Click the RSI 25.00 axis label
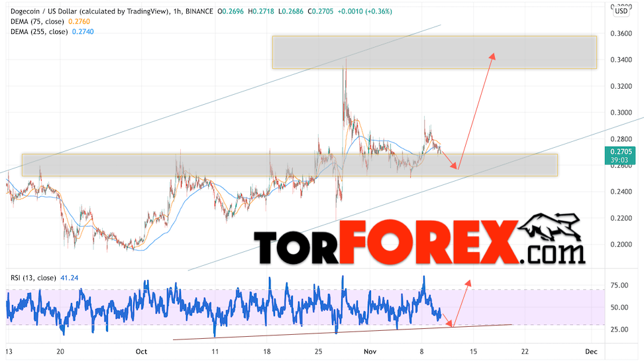The height and width of the screenshot is (364, 644). tap(619, 330)
